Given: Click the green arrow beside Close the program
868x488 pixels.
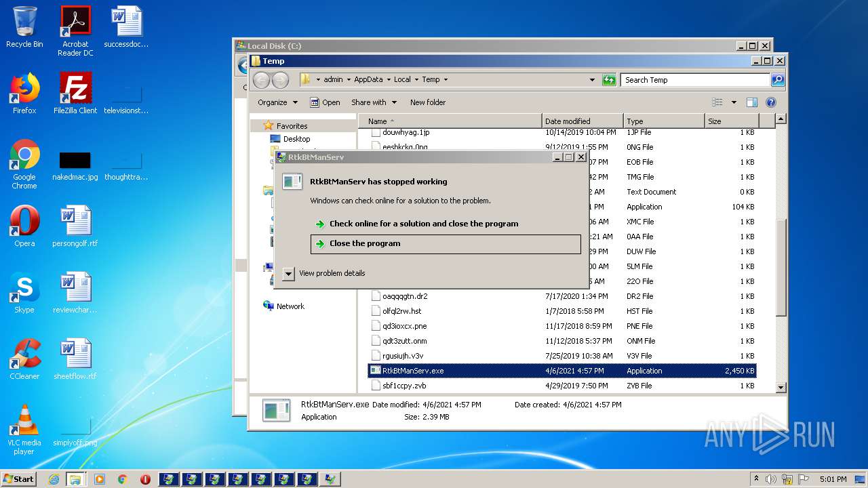Looking at the screenshot, I should tap(320, 244).
